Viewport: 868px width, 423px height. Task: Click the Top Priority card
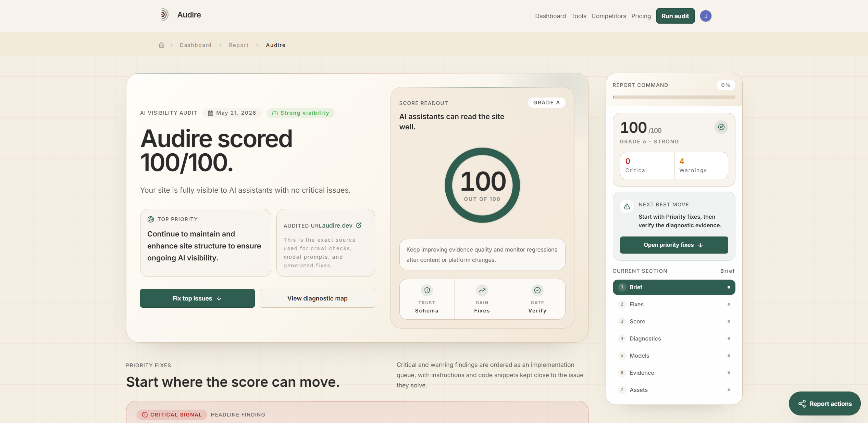tap(206, 243)
